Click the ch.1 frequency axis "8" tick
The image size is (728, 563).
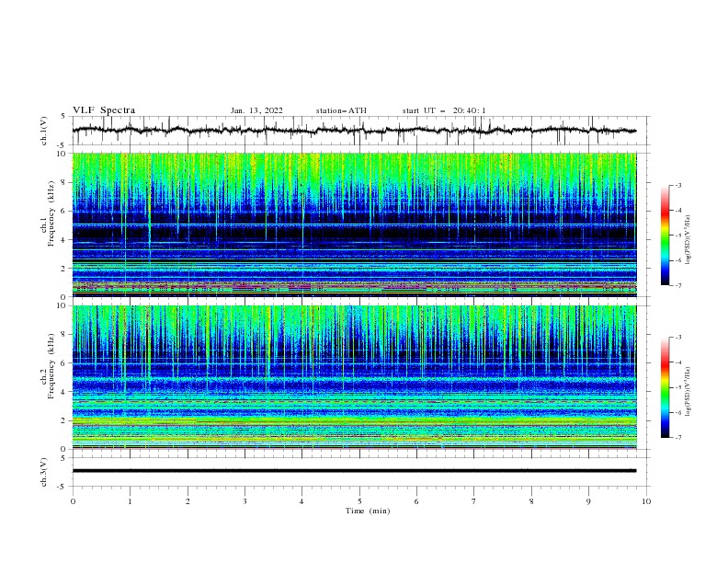click(64, 182)
